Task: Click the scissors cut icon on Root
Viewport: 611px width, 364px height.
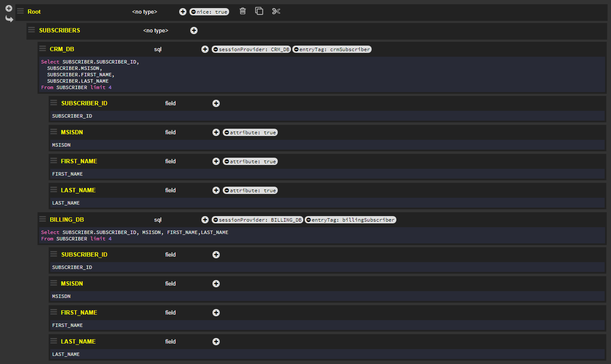Action: (x=276, y=11)
